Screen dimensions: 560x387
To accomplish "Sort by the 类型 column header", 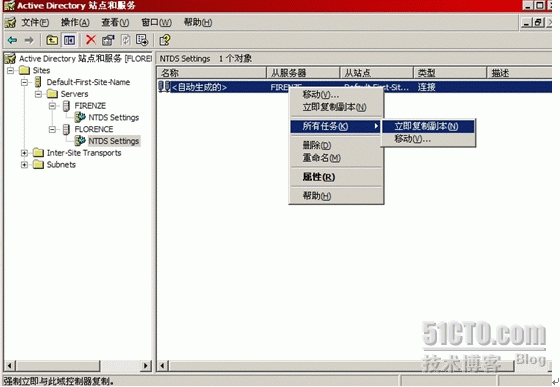I will [x=450, y=73].
